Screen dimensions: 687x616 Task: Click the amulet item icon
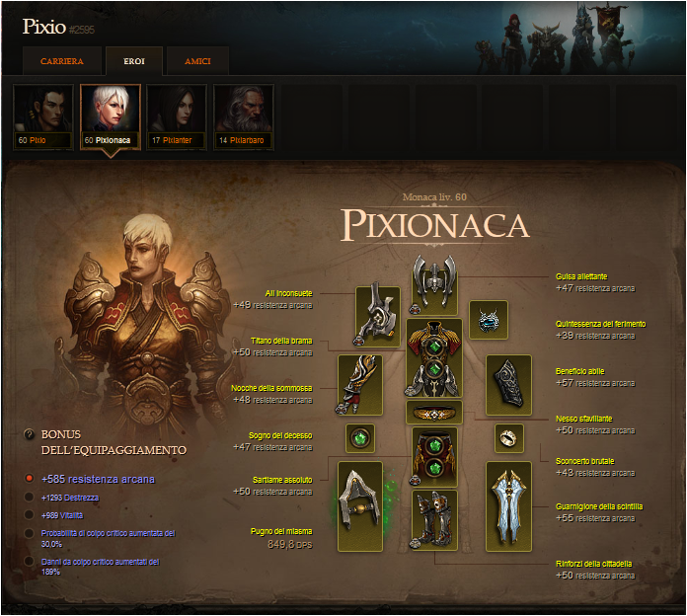point(488,320)
